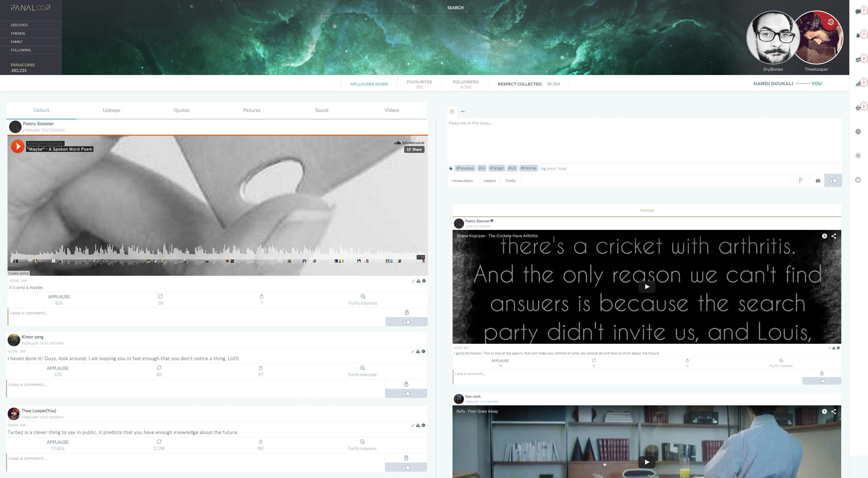868x478 pixels.
Task: Switch to the Pictures tab
Action: [251, 110]
